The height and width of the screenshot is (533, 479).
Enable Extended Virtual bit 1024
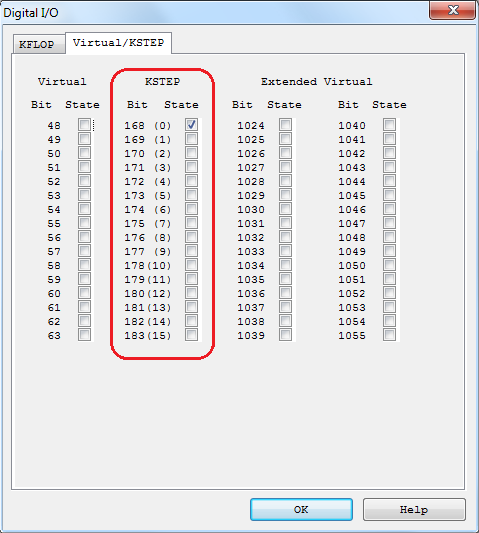[285, 125]
